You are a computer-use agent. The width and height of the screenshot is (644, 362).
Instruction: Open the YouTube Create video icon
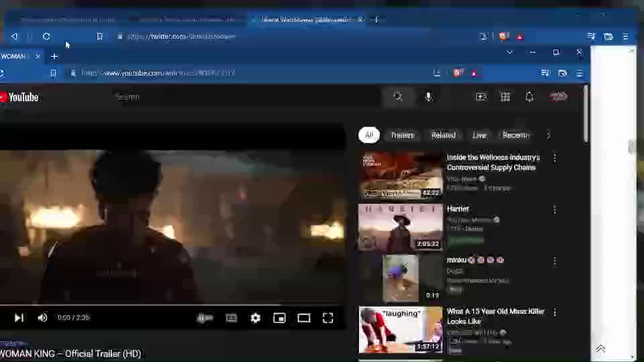pyautogui.click(x=481, y=97)
